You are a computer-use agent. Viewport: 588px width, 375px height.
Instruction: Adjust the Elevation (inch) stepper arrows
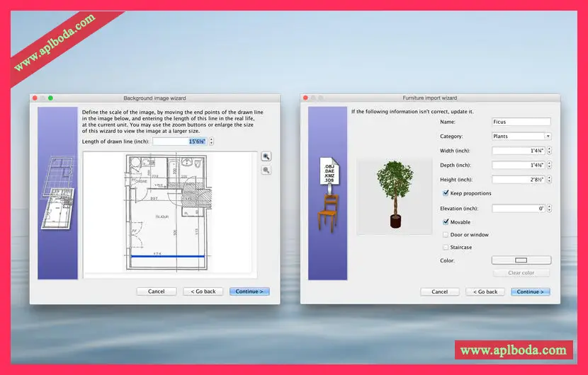click(x=549, y=209)
